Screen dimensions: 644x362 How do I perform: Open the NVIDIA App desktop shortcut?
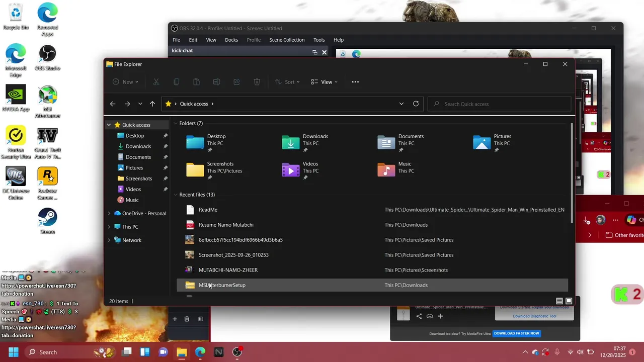pyautogui.click(x=16, y=99)
